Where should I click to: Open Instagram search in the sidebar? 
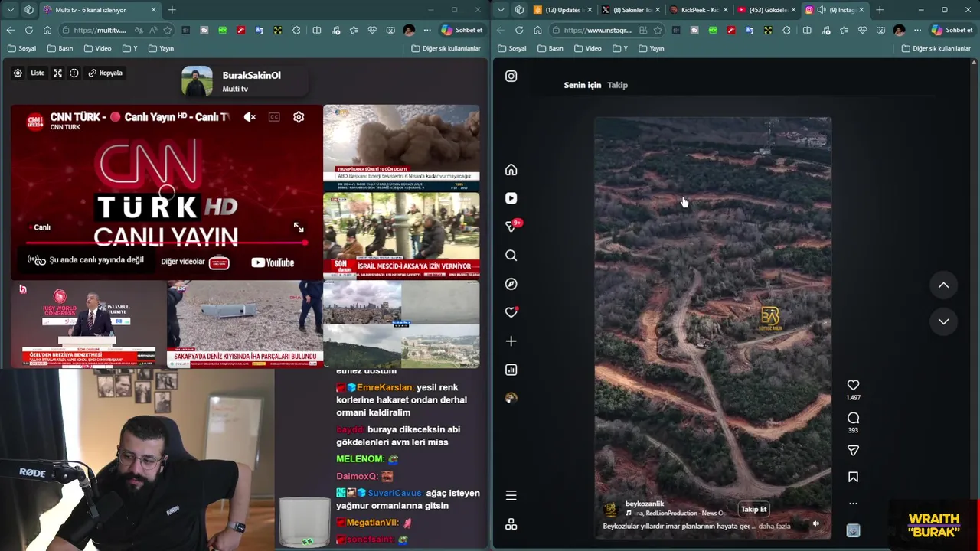pyautogui.click(x=511, y=256)
